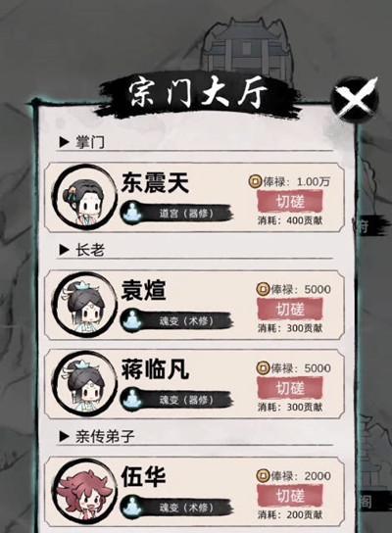Screen dimensions: 392x533
Task: Toggle the 亲传弟子 section arrow
Action: pos(64,436)
